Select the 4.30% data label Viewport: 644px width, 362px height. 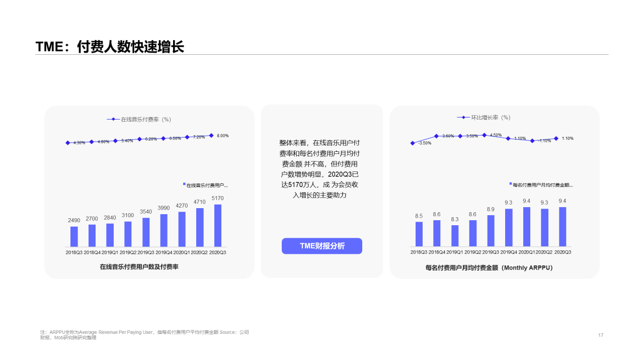79,143
